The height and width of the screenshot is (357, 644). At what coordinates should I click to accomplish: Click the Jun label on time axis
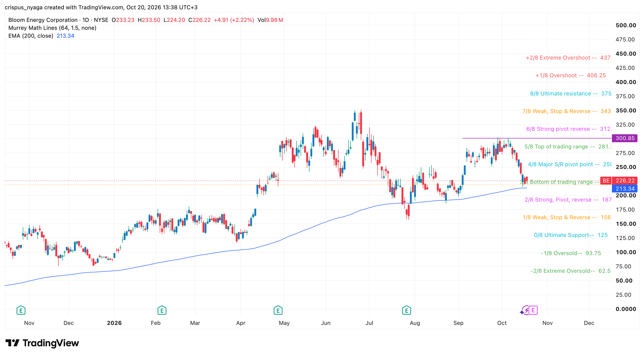[325, 323]
